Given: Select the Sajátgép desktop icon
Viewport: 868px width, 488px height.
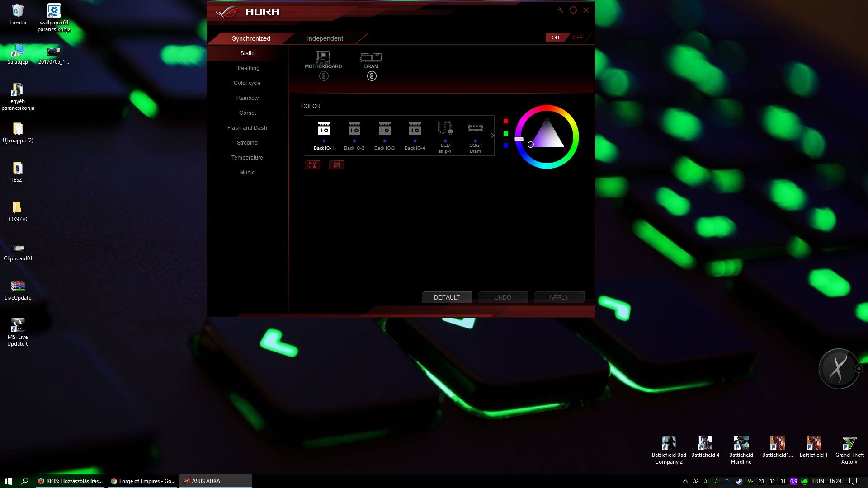Looking at the screenshot, I should (x=18, y=55).
